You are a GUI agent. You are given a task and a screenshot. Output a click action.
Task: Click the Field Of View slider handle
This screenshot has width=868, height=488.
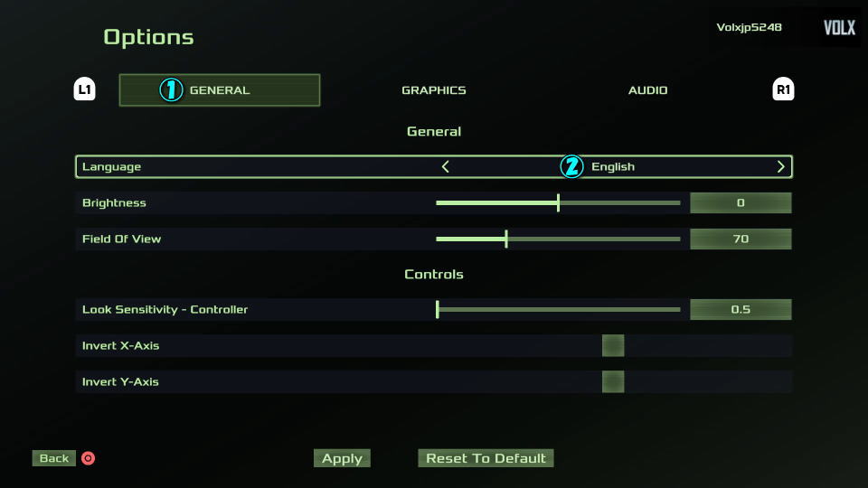click(506, 239)
